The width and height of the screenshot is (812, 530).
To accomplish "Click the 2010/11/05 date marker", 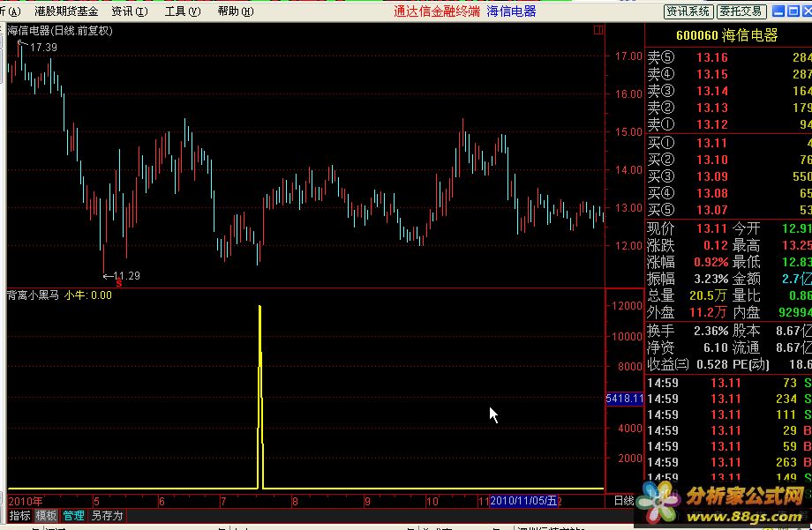I will tap(523, 501).
